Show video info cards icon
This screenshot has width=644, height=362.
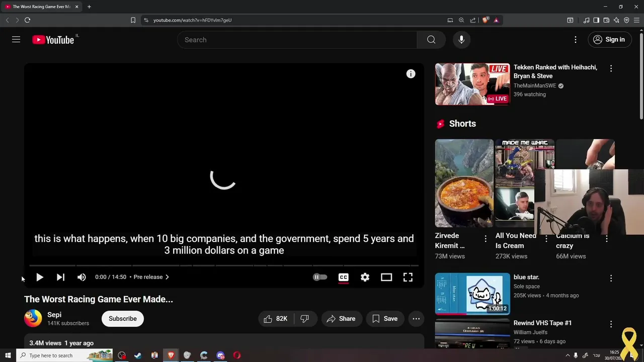click(411, 74)
